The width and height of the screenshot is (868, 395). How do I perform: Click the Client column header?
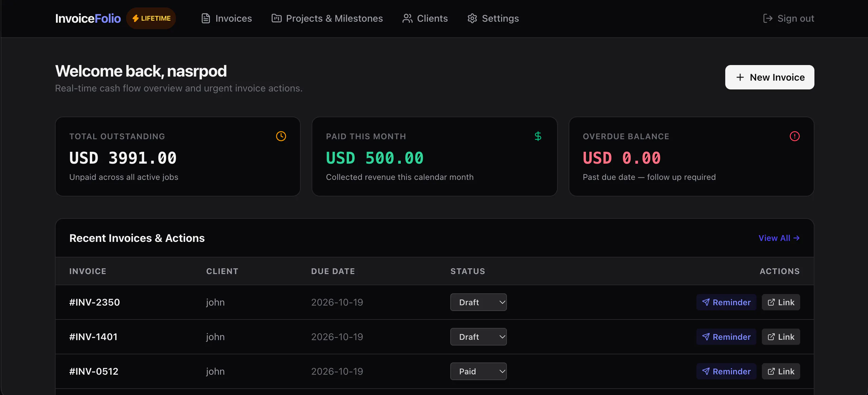(222, 271)
